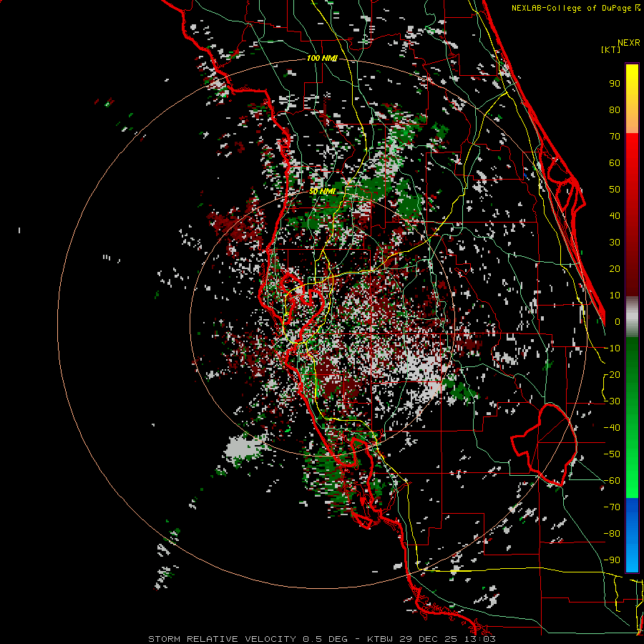Click the 10 value on velocity scale
This screenshot has height=644, width=644.
click(x=615, y=296)
